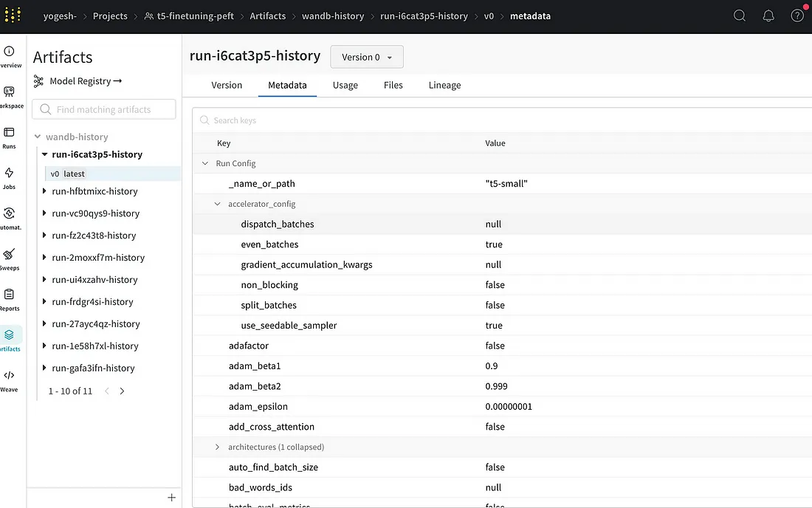The image size is (812, 508).
Task: Select run-frdgr4si-history artifact
Action: [92, 301]
